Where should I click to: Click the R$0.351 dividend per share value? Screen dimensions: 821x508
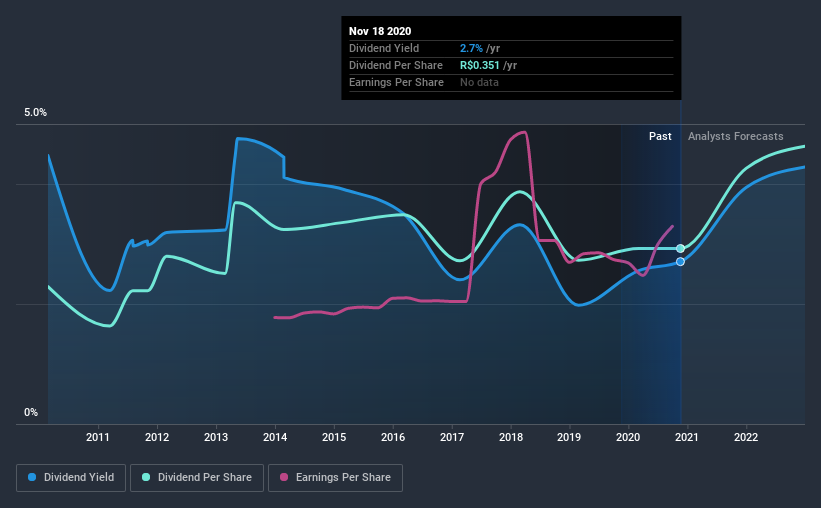tap(480, 65)
